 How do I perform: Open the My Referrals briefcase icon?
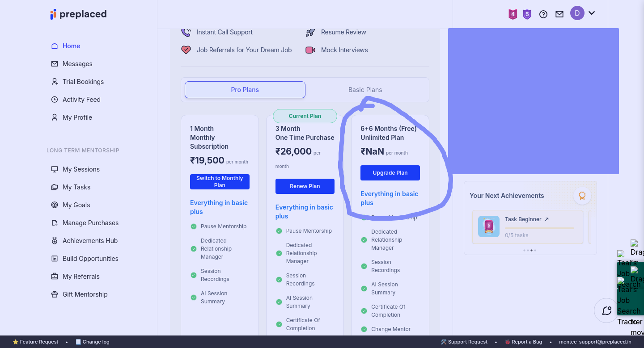coord(55,277)
